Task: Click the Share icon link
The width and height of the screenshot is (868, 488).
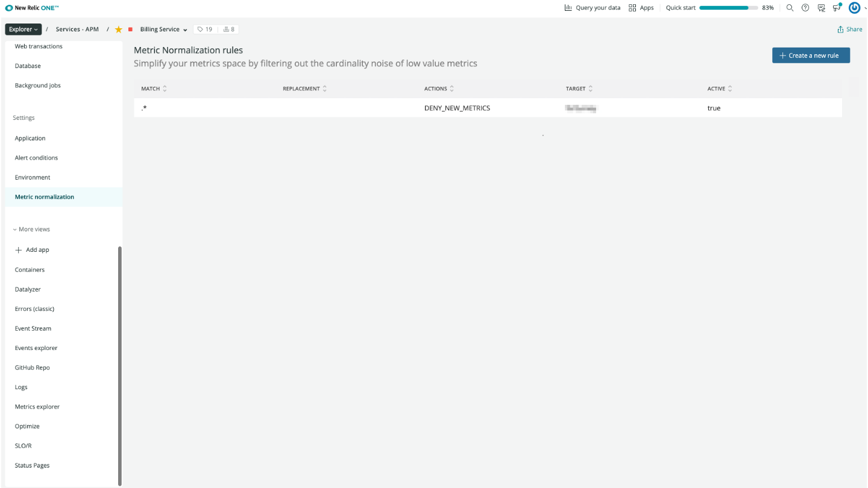Action: (850, 30)
